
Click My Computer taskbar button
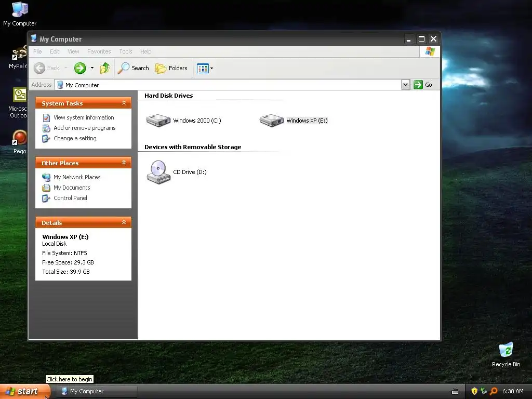click(98, 392)
